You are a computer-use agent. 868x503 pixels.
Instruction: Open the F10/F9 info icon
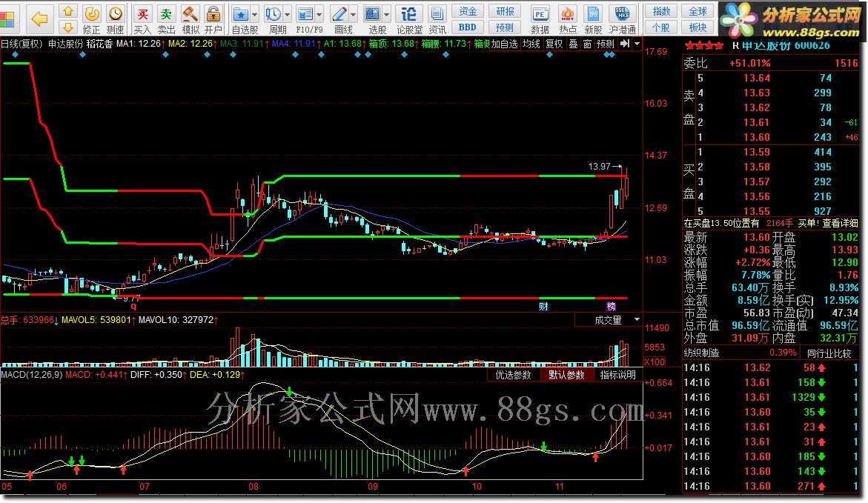(306, 19)
